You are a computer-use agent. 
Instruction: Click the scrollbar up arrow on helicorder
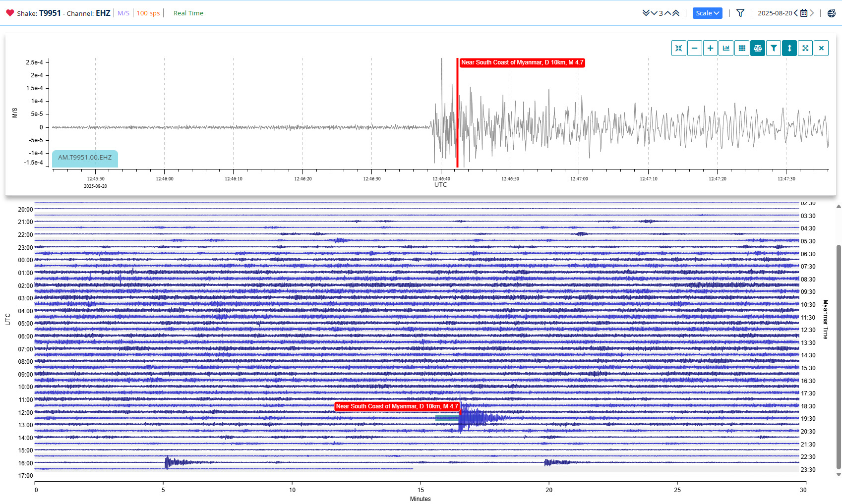pos(839,206)
